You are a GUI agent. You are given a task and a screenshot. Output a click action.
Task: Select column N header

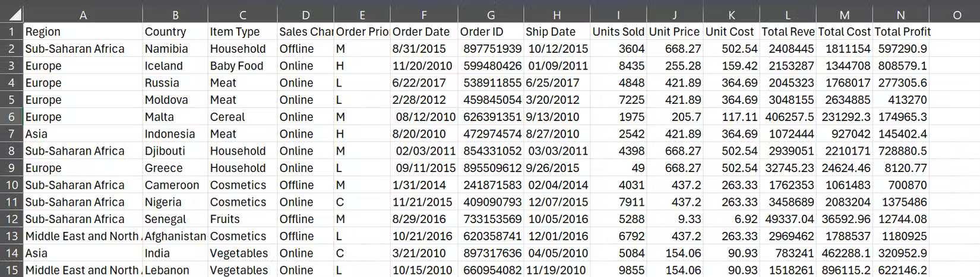point(900,15)
